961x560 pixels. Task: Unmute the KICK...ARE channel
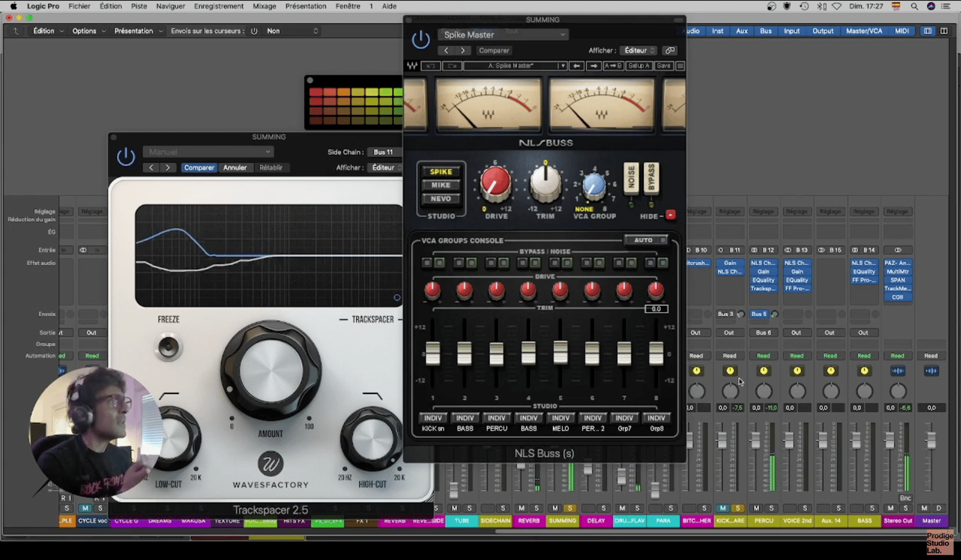click(723, 508)
